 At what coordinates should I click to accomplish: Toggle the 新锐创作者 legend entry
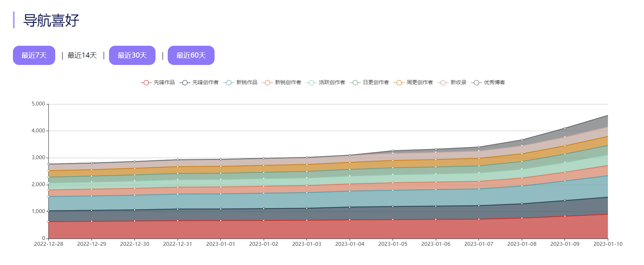coord(282,82)
